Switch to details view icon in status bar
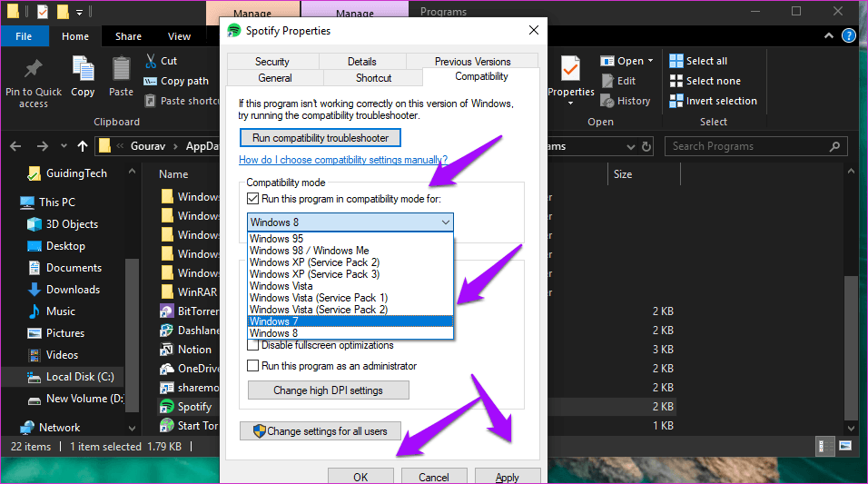The height and width of the screenshot is (484, 868). coord(824,446)
